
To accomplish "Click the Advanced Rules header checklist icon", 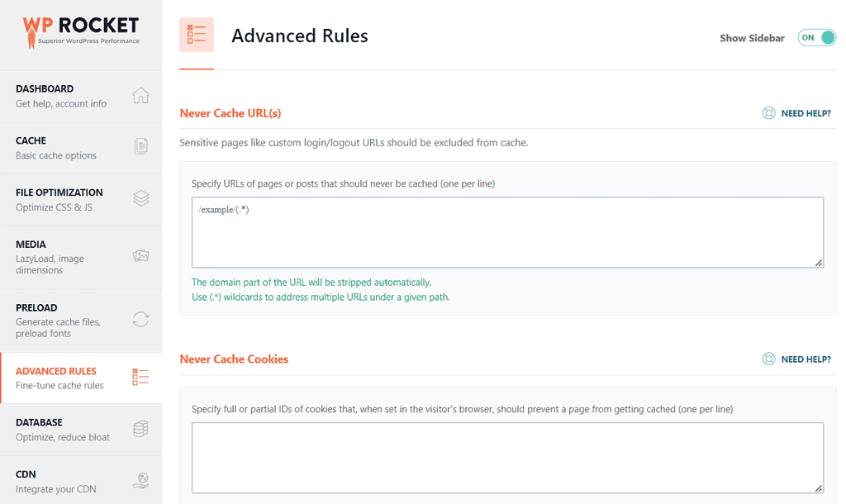I will tap(197, 35).
